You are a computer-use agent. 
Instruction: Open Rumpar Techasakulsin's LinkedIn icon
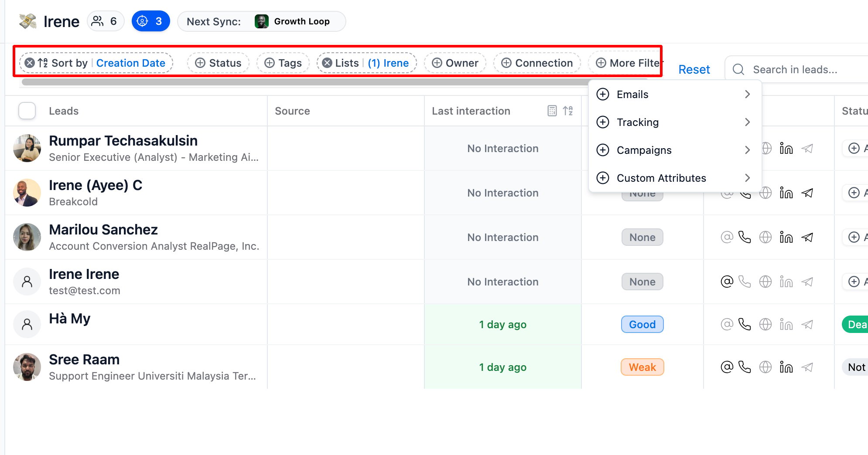786,149
